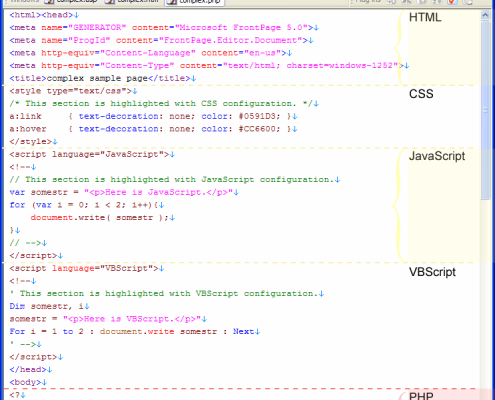Viewport: 495px width, 400px height.
Task: Click the document.write( somestr ); line
Action: 103,218
